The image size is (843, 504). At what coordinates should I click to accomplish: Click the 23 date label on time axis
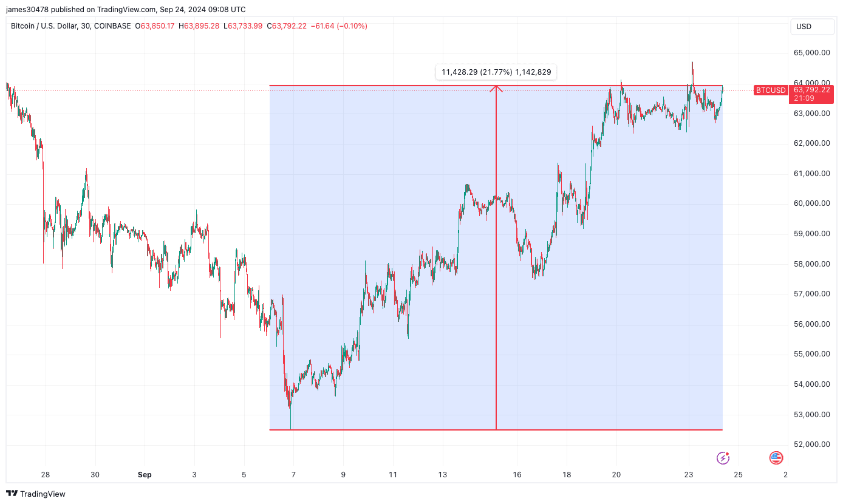click(689, 475)
